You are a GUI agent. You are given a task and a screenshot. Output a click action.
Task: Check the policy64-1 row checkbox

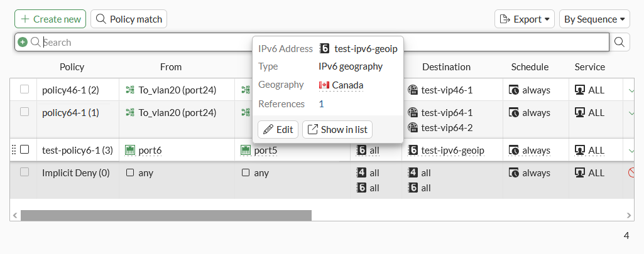(x=25, y=112)
